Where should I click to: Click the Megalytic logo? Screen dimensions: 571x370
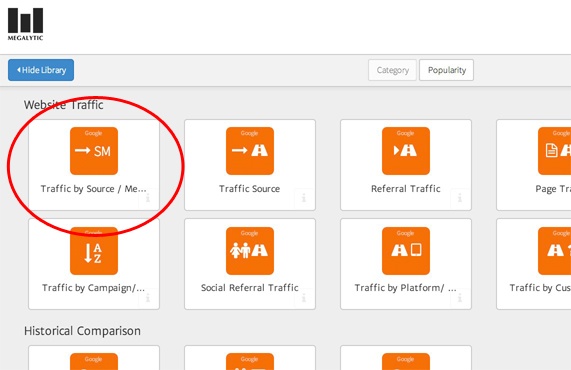[x=25, y=24]
